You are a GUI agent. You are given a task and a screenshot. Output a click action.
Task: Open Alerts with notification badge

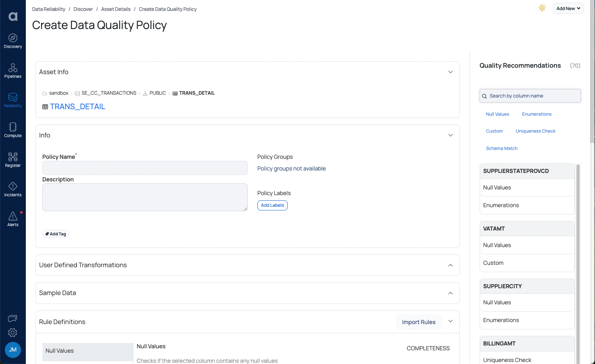pyautogui.click(x=13, y=219)
